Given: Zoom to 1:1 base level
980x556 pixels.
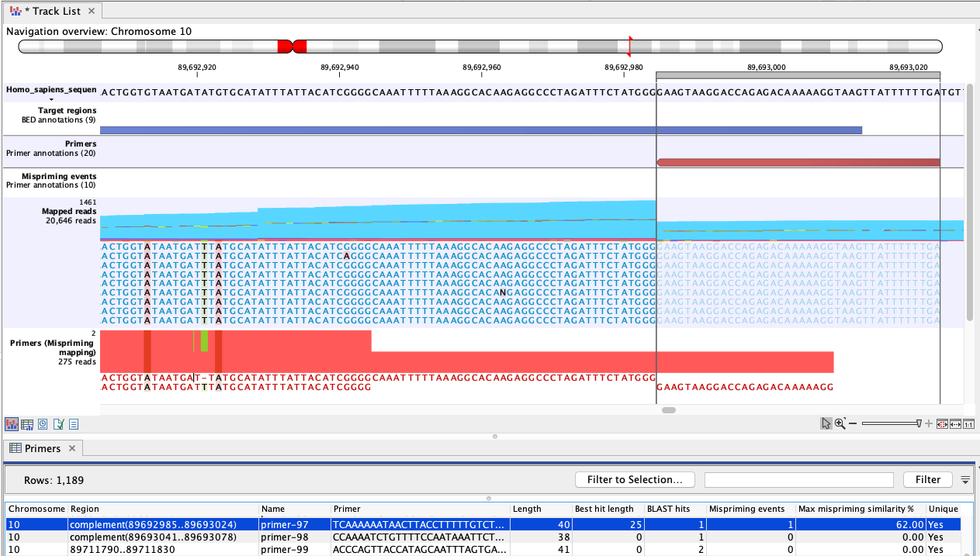Looking at the screenshot, I should 968,424.
